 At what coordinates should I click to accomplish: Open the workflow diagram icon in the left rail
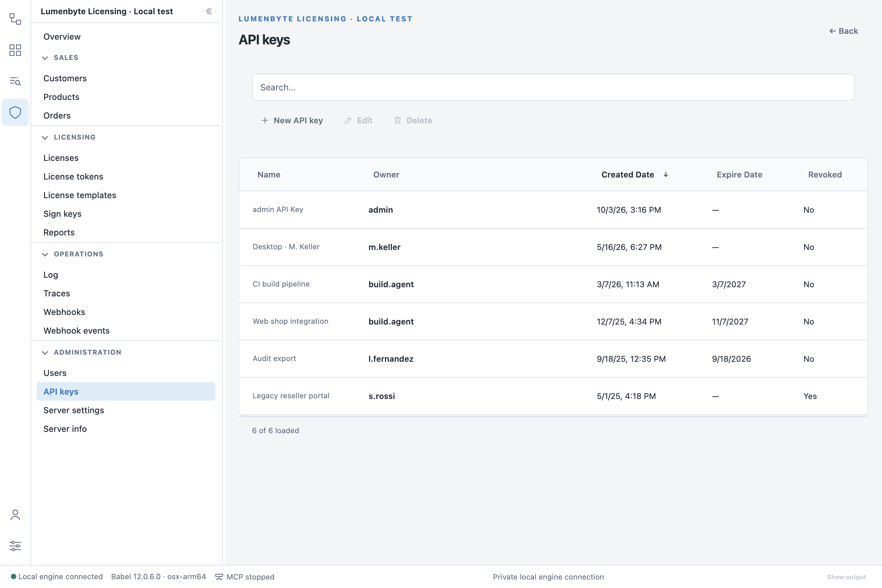pos(15,19)
